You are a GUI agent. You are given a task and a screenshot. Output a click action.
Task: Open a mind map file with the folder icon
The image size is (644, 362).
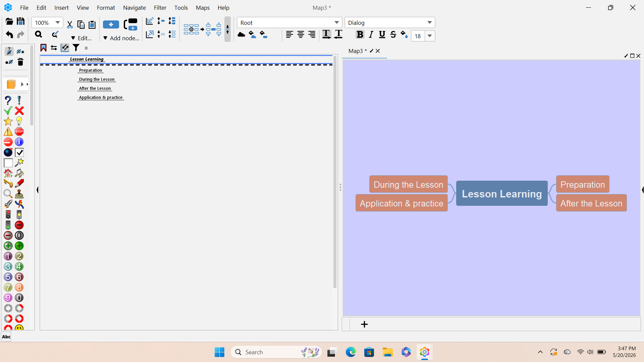(9, 21)
